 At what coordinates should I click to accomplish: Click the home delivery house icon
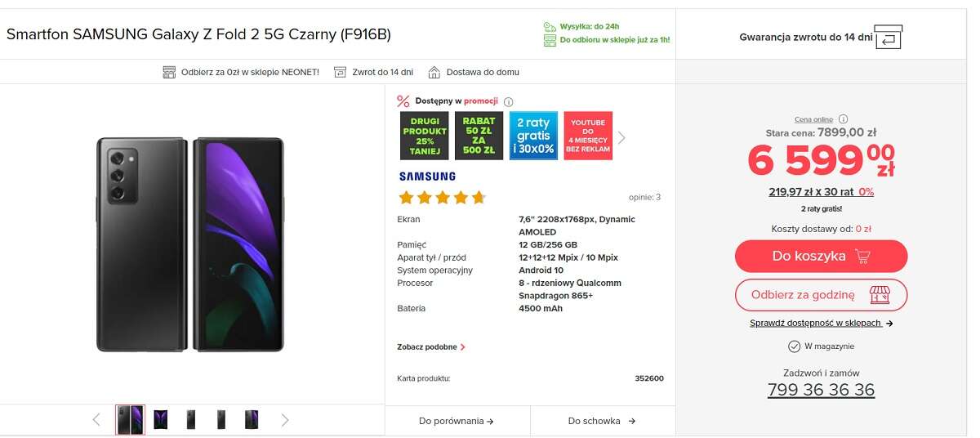pos(434,72)
